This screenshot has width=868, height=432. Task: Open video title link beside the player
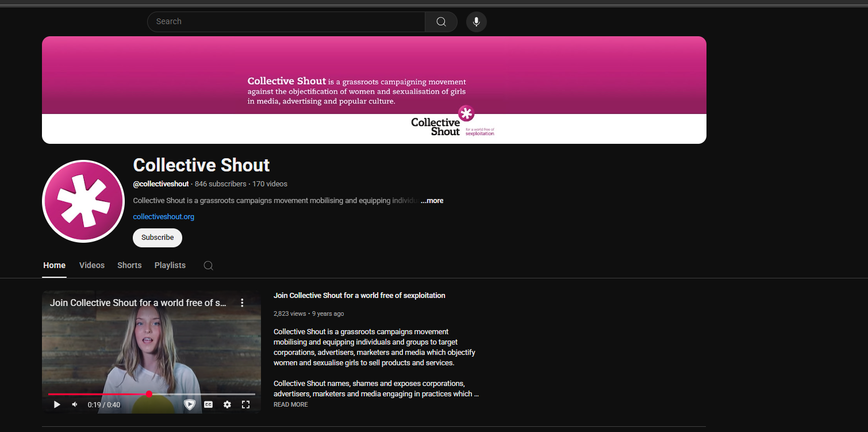(359, 296)
